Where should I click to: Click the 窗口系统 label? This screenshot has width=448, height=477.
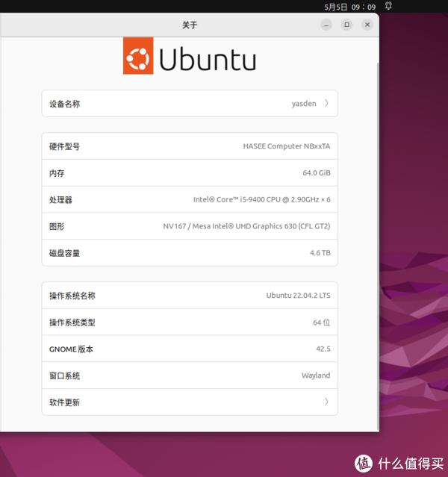coord(64,376)
